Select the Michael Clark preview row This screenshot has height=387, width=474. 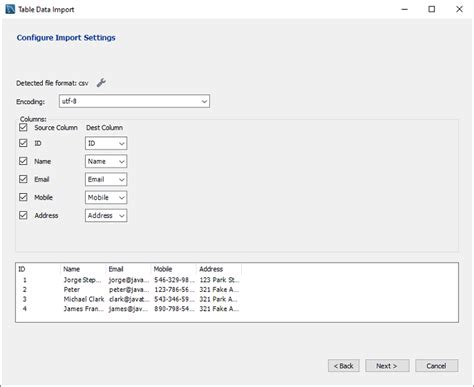click(129, 299)
